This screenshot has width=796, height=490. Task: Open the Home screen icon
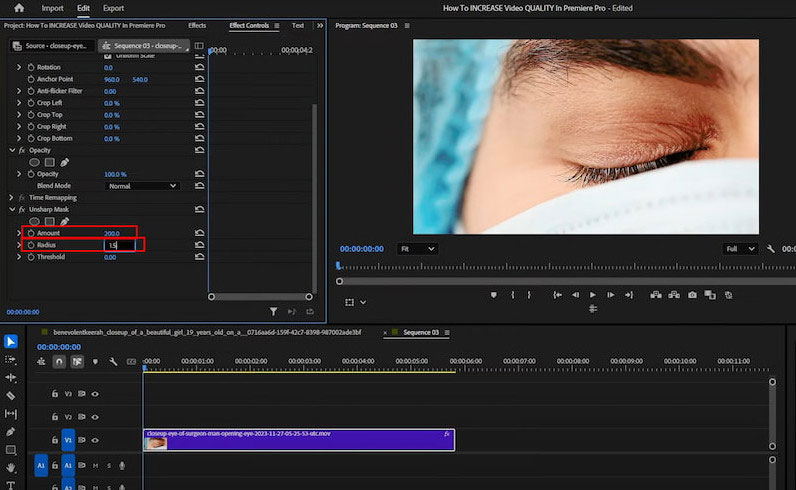(x=18, y=8)
